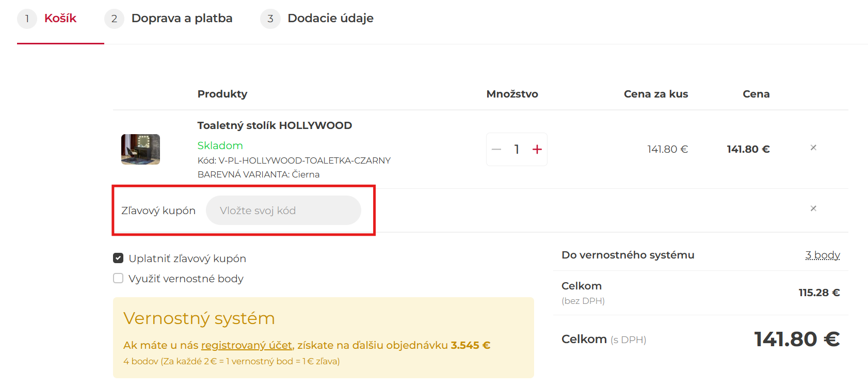Open the Toaletný stolík product thumbnail
868x388 pixels.
140,149
